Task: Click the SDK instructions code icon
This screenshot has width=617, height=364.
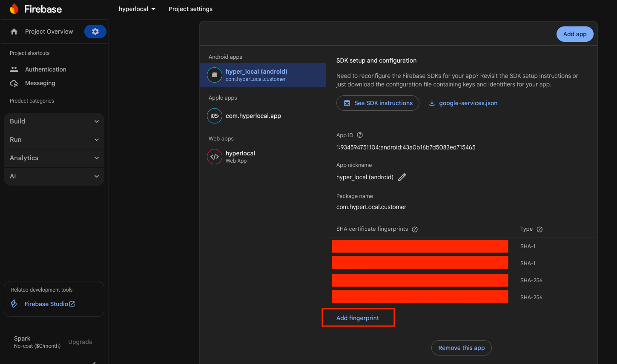Action: tap(347, 103)
